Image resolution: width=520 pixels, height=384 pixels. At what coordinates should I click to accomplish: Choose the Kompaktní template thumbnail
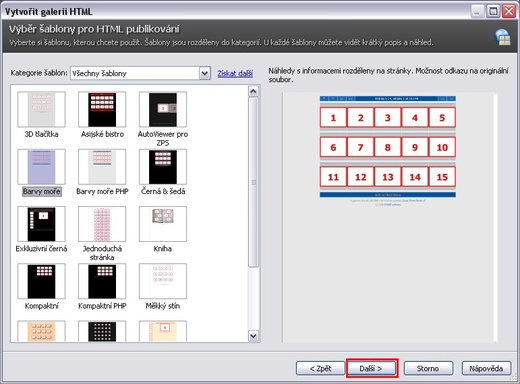tap(41, 281)
